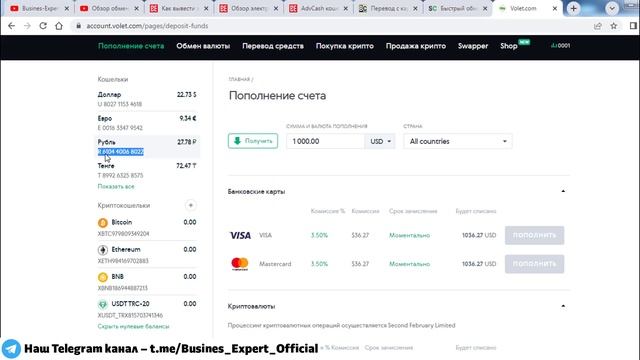Select the Ethereum wallet entry
The width and height of the screenshot is (640, 360).
click(x=147, y=255)
